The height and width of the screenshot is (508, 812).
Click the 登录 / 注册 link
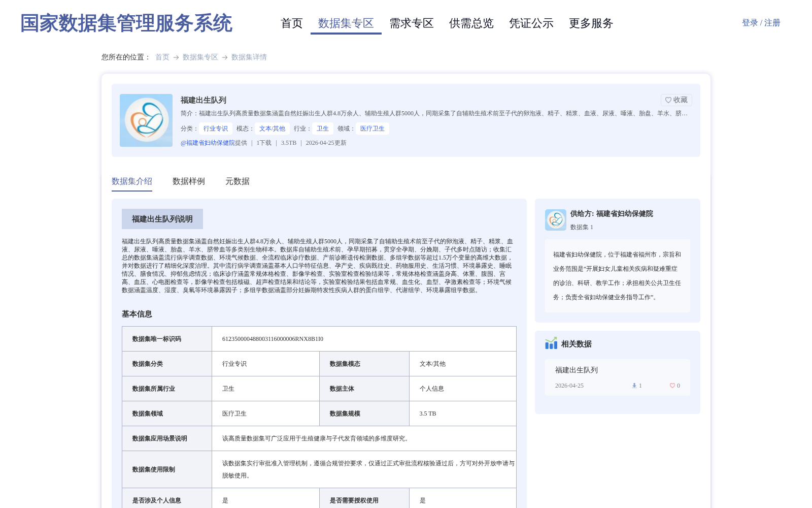pyautogui.click(x=761, y=23)
